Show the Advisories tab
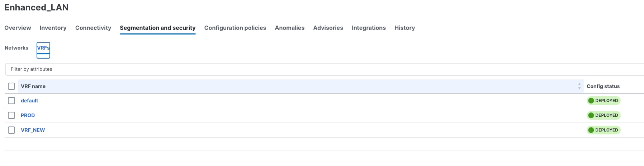 [x=328, y=28]
